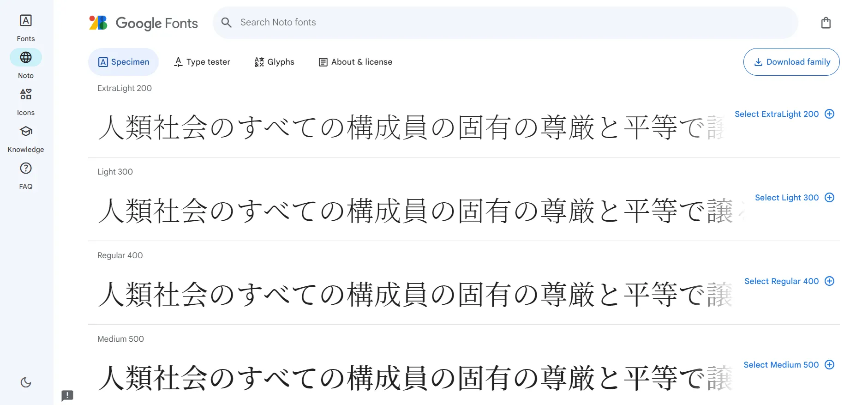Open the FAQ help section

(x=26, y=175)
